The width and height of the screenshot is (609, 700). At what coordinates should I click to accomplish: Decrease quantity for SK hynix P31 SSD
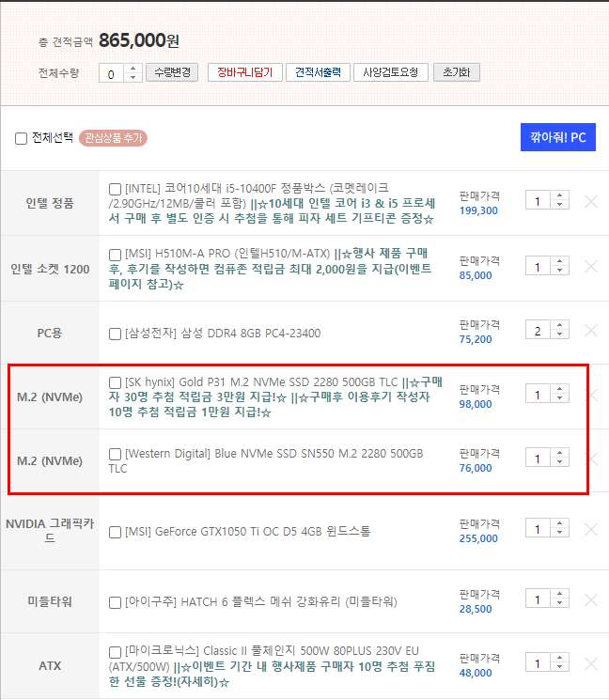click(x=559, y=397)
